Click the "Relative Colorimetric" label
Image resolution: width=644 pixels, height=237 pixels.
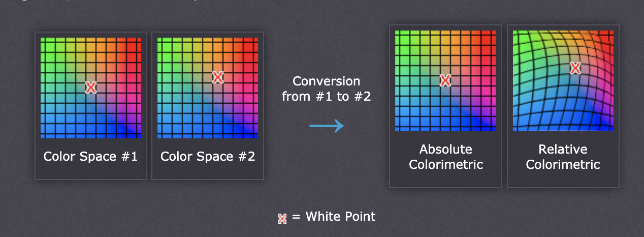tap(563, 157)
